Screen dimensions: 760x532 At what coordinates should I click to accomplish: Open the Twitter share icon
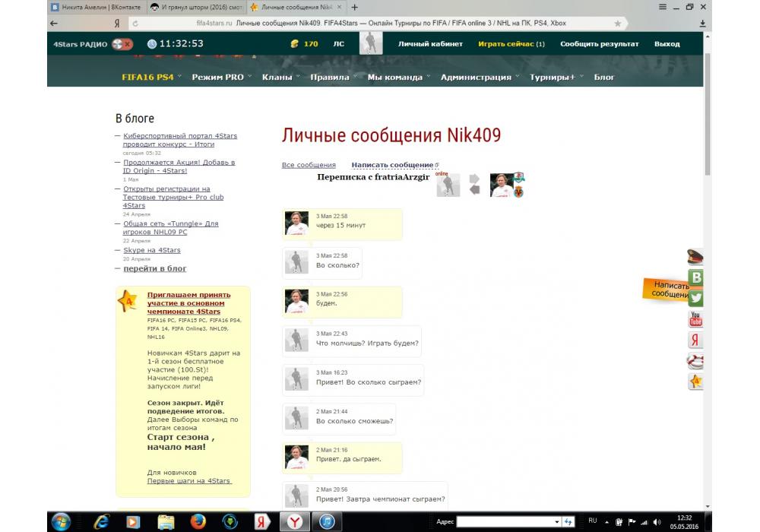[x=695, y=298]
